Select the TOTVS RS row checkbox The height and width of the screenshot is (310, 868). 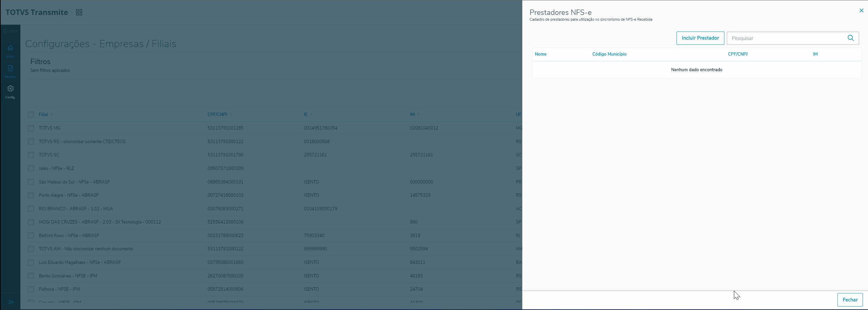pyautogui.click(x=31, y=141)
